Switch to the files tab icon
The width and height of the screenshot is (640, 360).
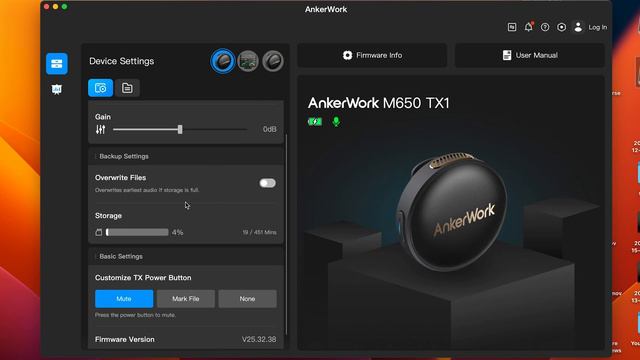tap(127, 88)
